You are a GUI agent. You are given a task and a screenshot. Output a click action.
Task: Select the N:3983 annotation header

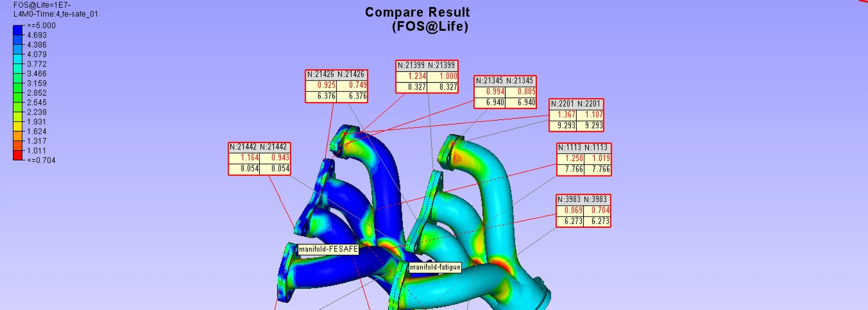point(583,199)
